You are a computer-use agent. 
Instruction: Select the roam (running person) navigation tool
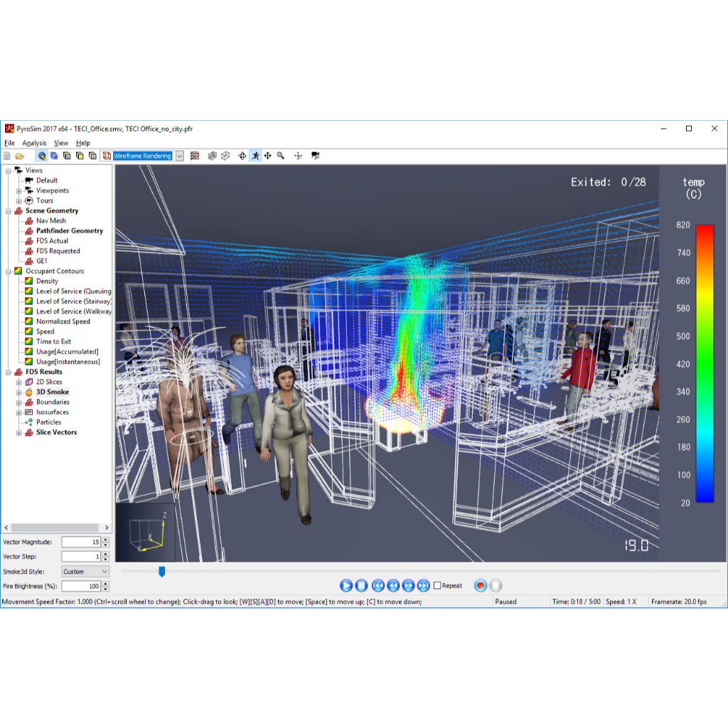coord(255,156)
